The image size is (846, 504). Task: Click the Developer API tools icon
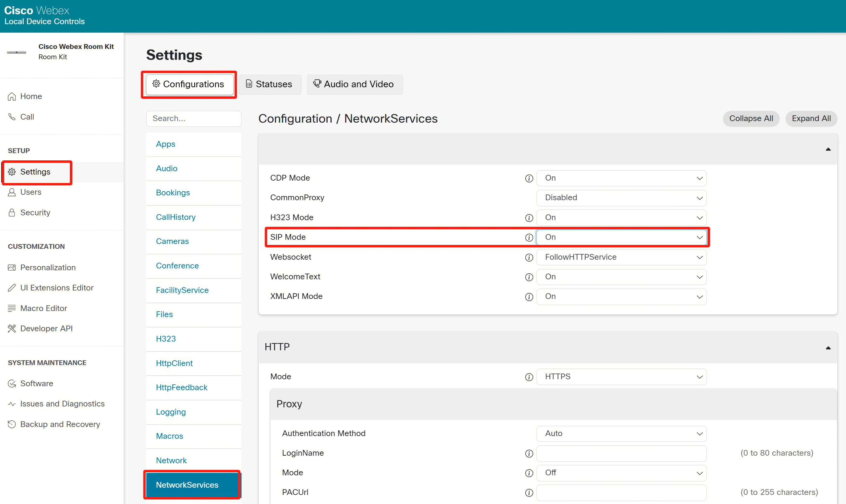click(12, 329)
